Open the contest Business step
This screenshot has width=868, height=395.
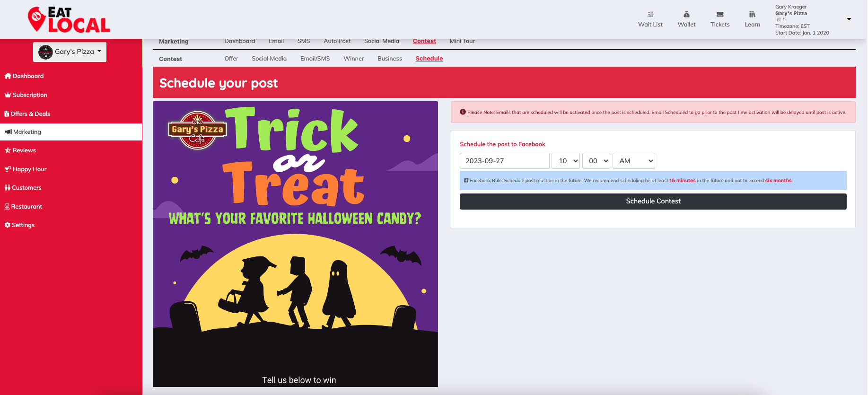(390, 59)
